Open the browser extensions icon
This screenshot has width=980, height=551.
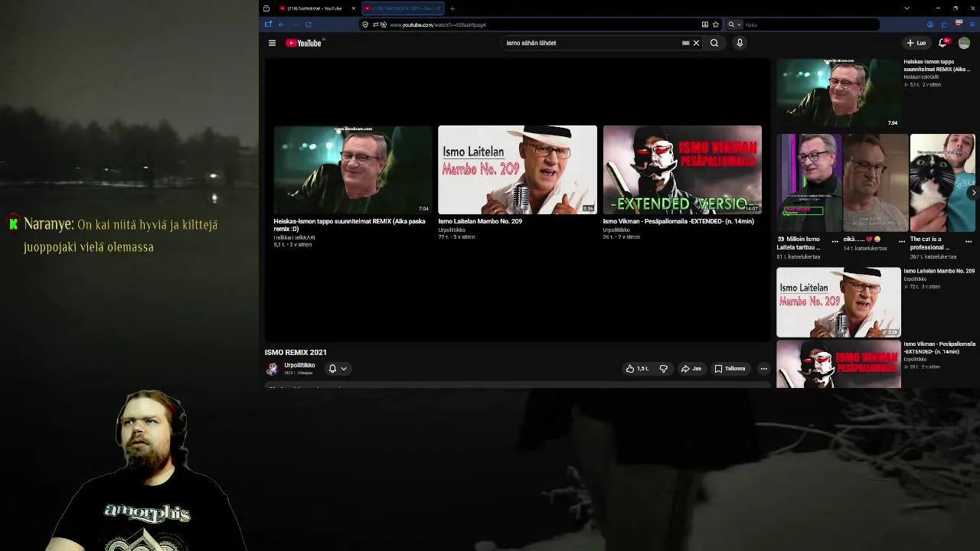pos(944,24)
